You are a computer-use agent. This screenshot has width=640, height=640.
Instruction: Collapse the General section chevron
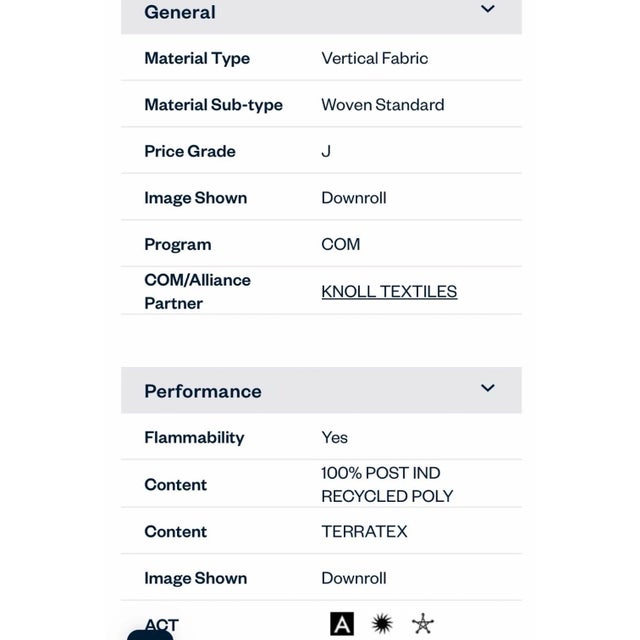pyautogui.click(x=488, y=10)
